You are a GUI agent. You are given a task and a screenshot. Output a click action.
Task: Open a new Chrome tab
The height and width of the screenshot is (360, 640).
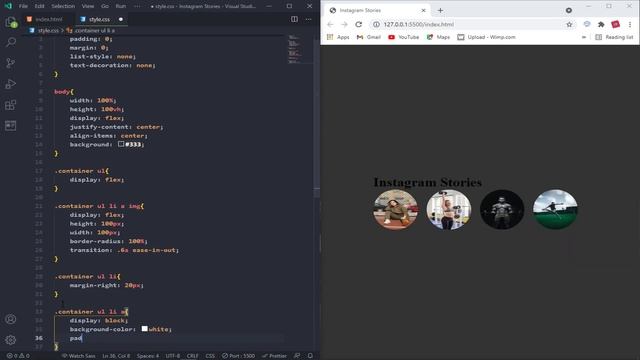[x=440, y=10]
